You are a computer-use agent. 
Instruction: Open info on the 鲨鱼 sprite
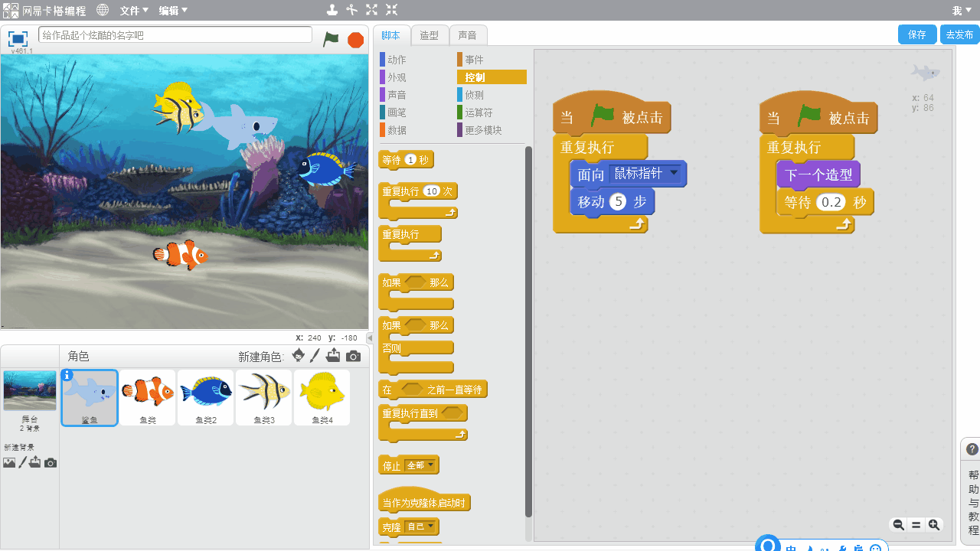click(x=67, y=375)
